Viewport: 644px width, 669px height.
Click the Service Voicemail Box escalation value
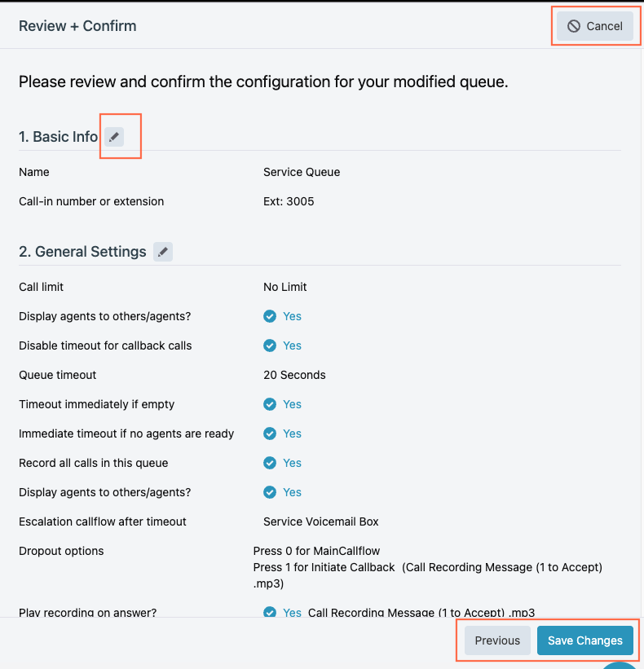coord(321,522)
